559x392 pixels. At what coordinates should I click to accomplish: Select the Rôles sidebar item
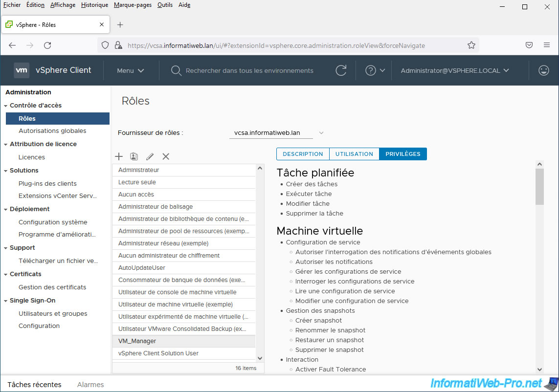(57, 119)
